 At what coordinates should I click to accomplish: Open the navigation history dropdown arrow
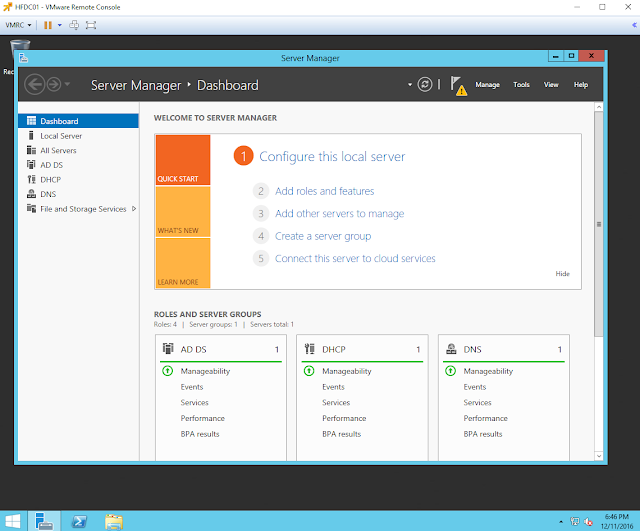67,84
